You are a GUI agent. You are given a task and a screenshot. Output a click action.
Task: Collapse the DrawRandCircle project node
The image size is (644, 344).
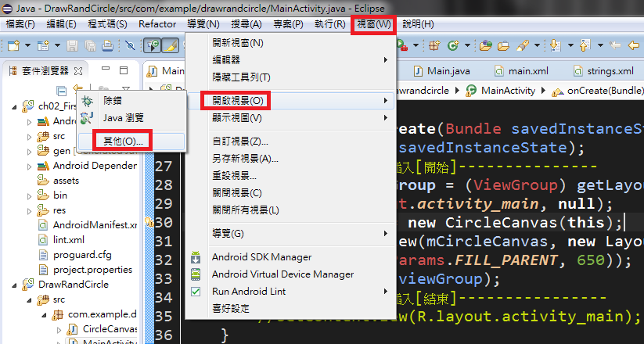pos(14,285)
